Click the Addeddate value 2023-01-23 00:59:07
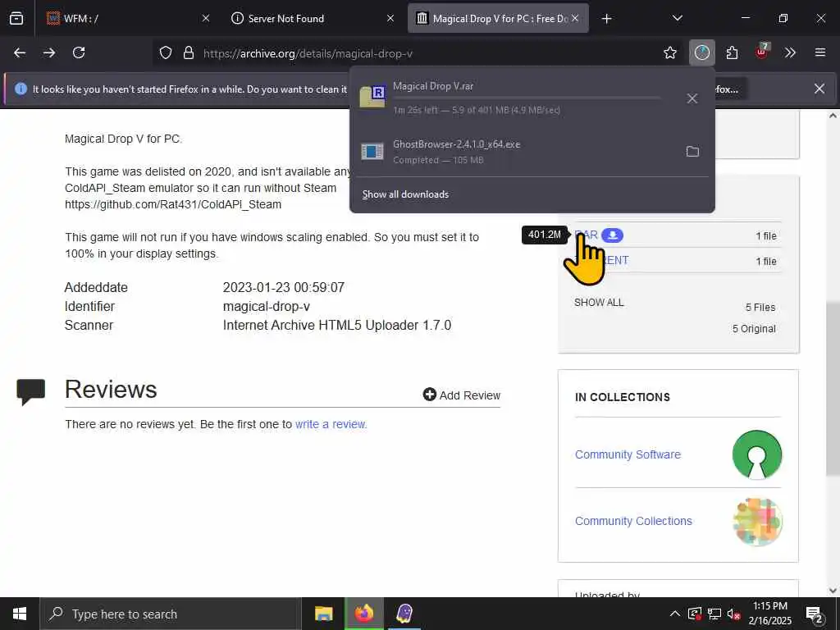Image resolution: width=840 pixels, height=630 pixels. (x=283, y=287)
